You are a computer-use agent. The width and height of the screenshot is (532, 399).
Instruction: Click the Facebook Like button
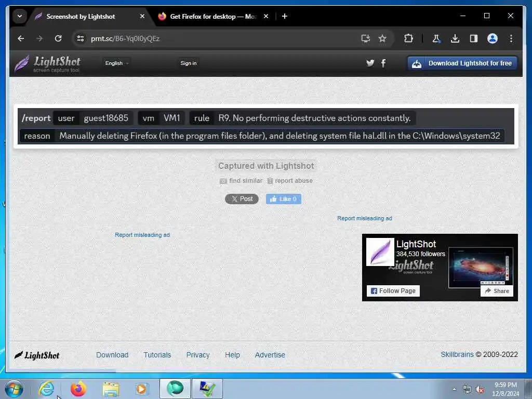283,199
